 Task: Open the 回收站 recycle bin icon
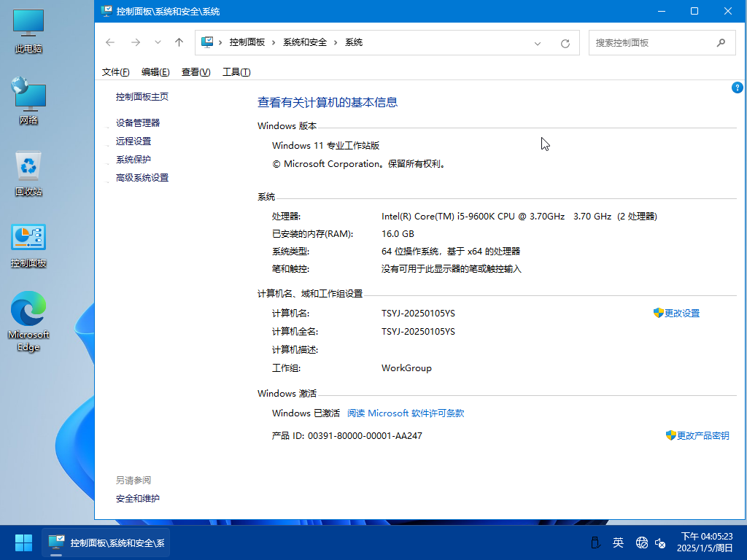pyautogui.click(x=28, y=174)
